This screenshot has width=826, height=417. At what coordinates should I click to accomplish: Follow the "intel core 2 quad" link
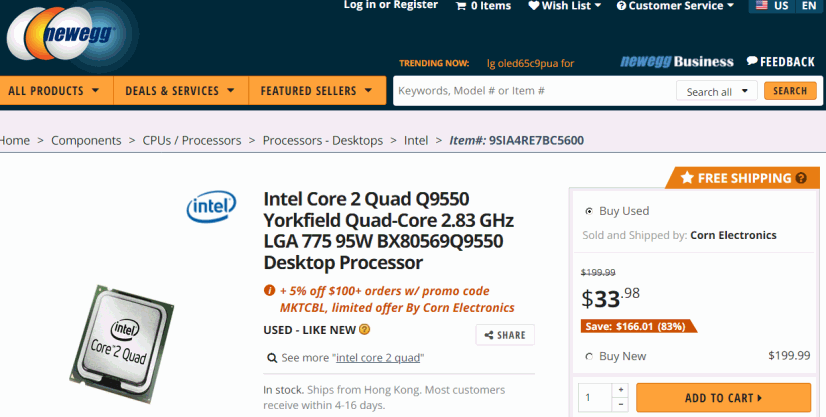pyautogui.click(x=378, y=358)
